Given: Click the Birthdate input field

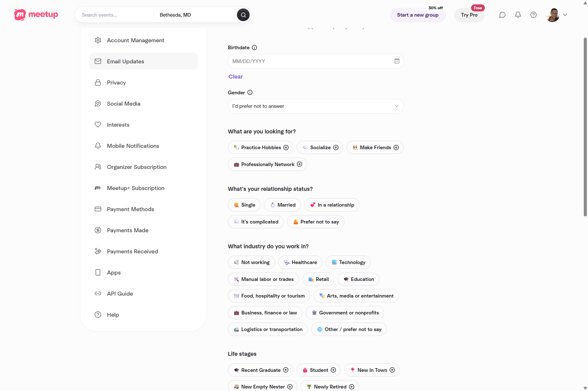Looking at the screenshot, I should [x=316, y=61].
